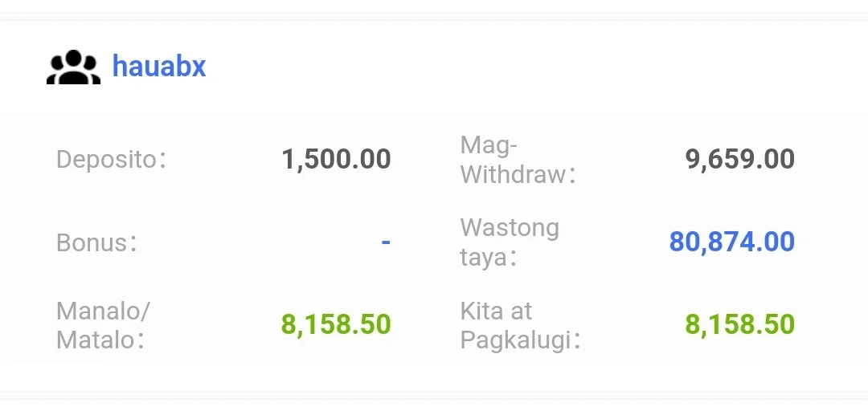Open the hauabx username link
The image size is (868, 411).
159,67
